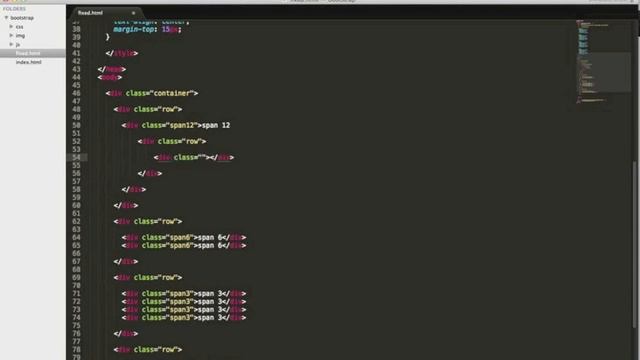Click the 'span 12' text content
The height and width of the screenshot is (360, 640).
[216, 125]
